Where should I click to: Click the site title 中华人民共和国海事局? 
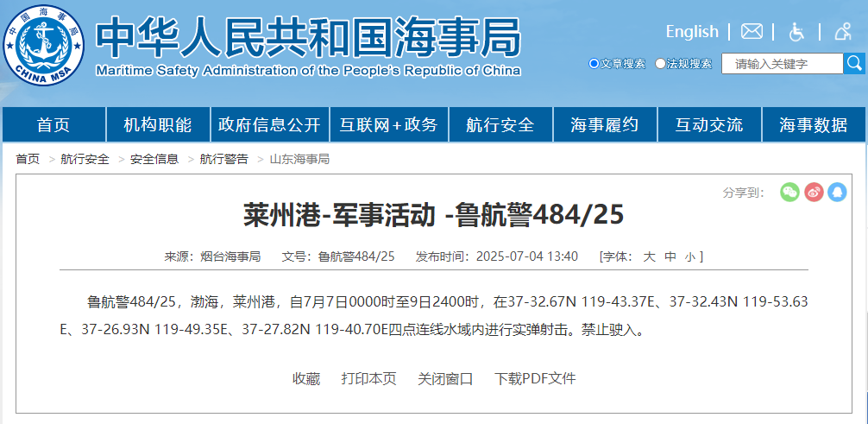pos(308,36)
